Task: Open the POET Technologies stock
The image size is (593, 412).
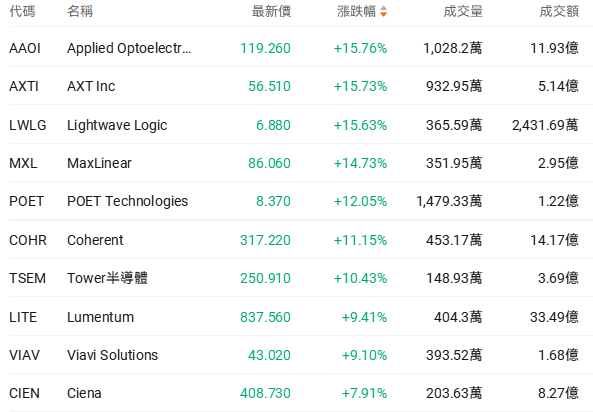Action: point(127,201)
